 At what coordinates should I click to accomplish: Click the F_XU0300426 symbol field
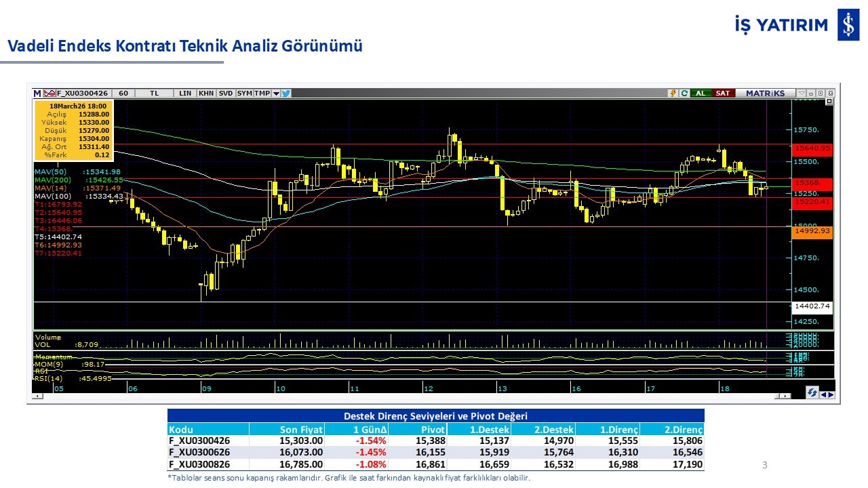click(82, 94)
